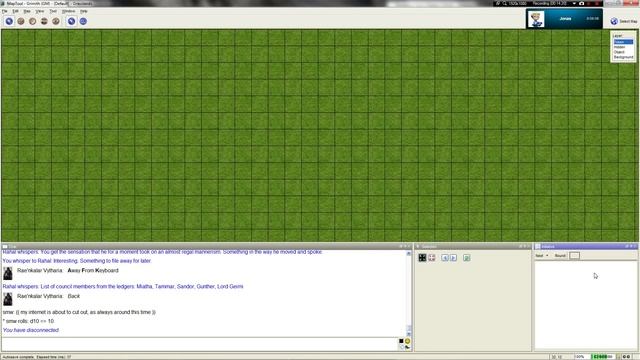Viewport: 640px width, 360px height.
Task: Open the Map menu
Action: click(27, 11)
